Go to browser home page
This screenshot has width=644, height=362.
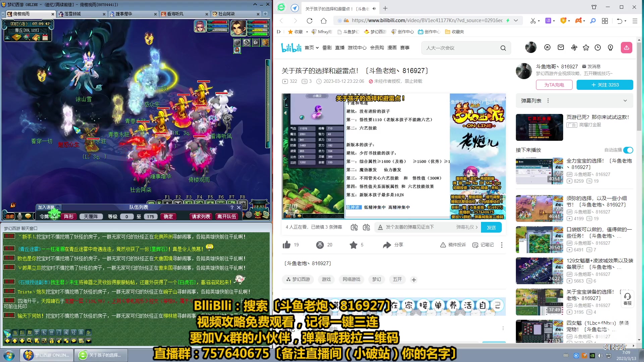(324, 20)
